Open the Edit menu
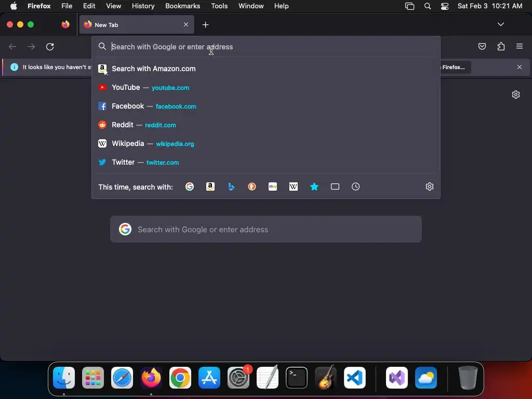Viewport: 532px width, 399px height. click(x=89, y=6)
